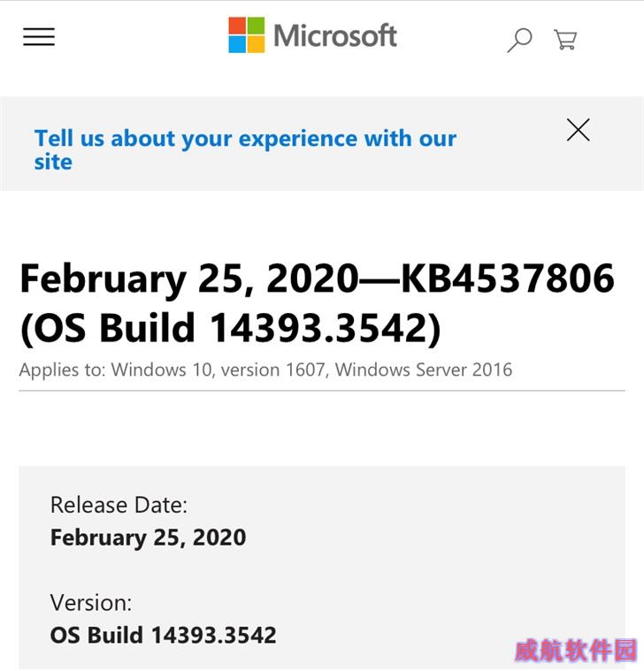Click the bold 'February 25, 2020' release date value
This screenshot has height=671, width=644.
click(x=148, y=538)
